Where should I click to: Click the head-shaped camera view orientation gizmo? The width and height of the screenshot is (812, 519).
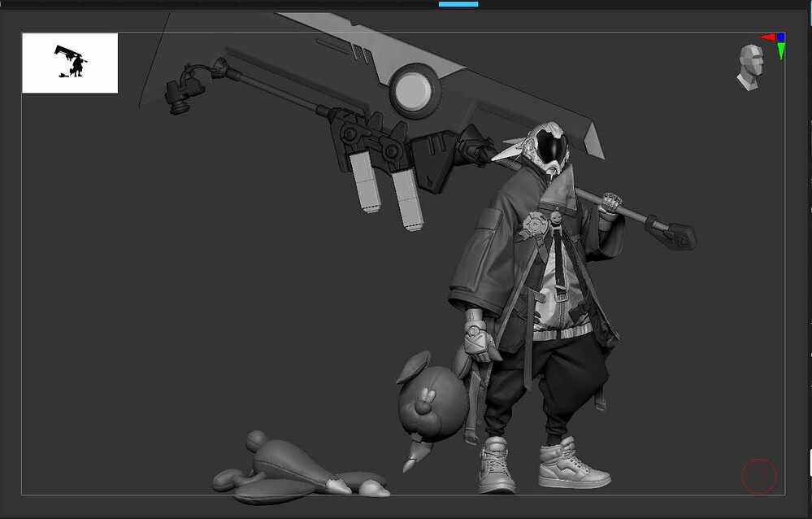tap(750, 68)
